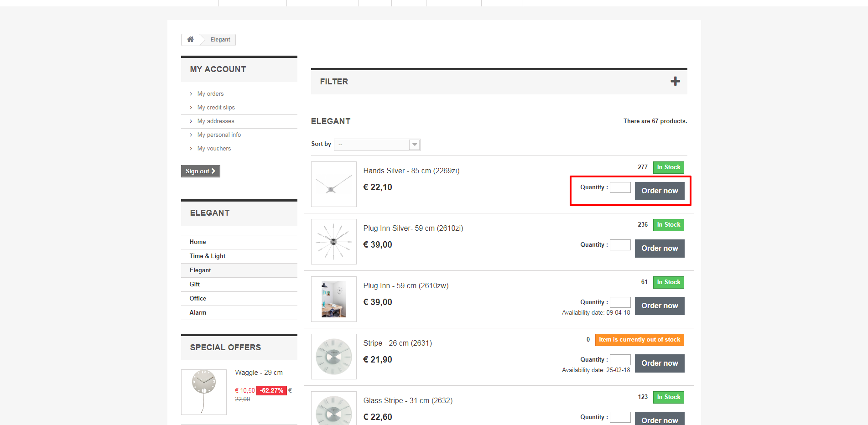The width and height of the screenshot is (868, 425).
Task: Select Time & Light category
Action: click(208, 256)
